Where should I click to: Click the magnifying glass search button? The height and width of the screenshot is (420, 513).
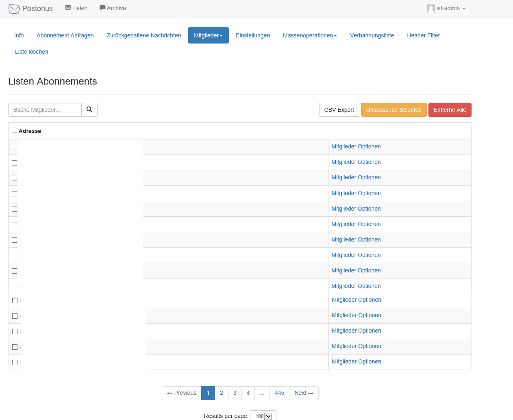[x=89, y=110]
